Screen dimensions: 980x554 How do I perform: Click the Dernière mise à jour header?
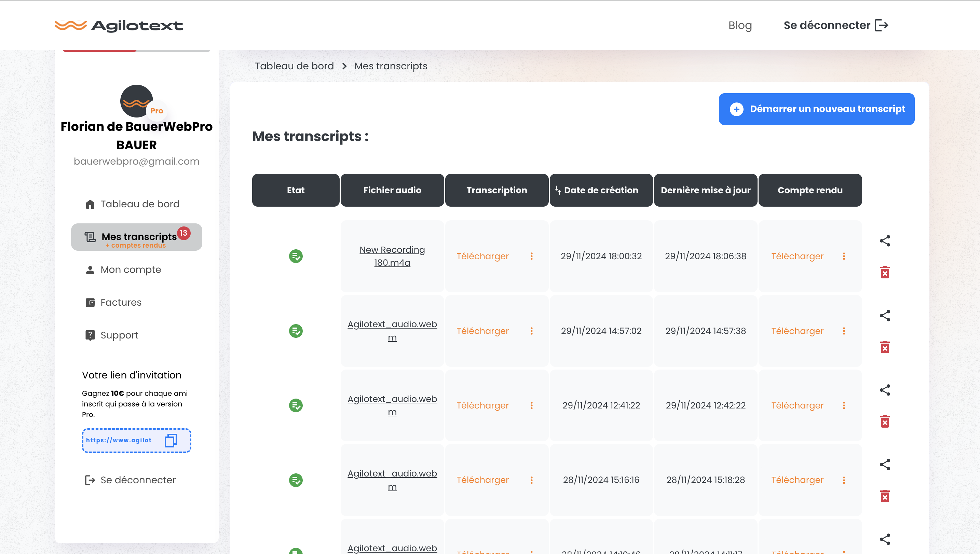[x=706, y=190]
